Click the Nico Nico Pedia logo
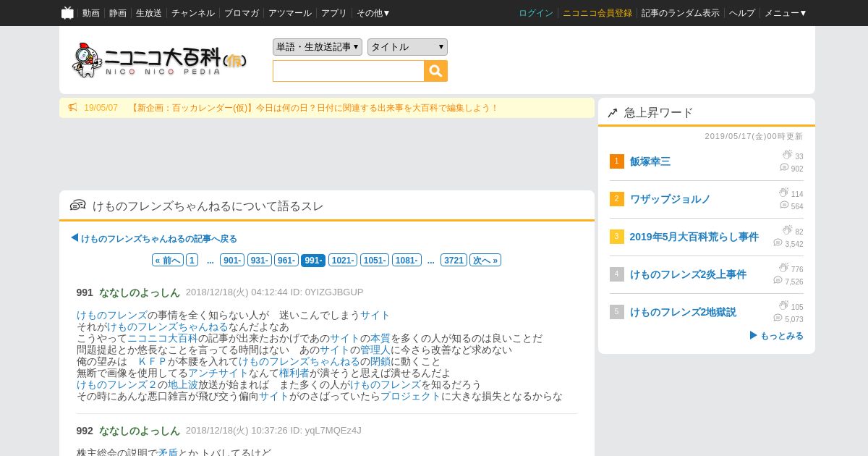This screenshot has height=456, width=868. (160, 60)
